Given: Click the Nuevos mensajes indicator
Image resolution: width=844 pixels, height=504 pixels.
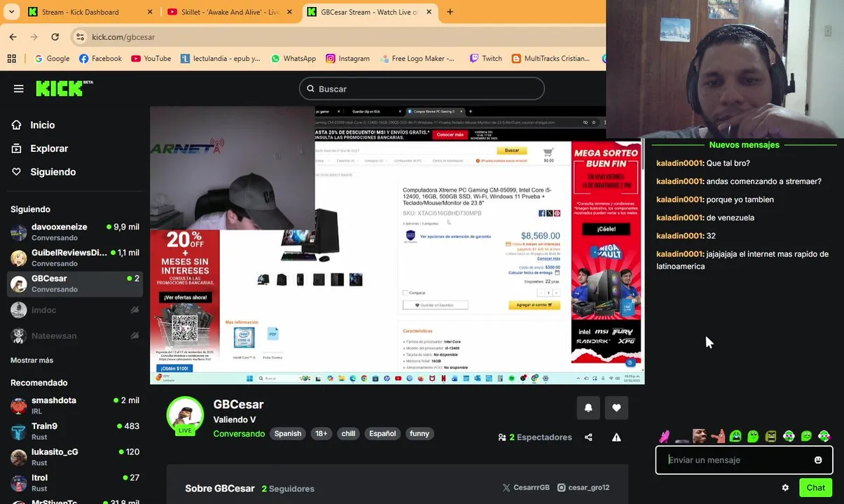Looking at the screenshot, I should (x=744, y=145).
